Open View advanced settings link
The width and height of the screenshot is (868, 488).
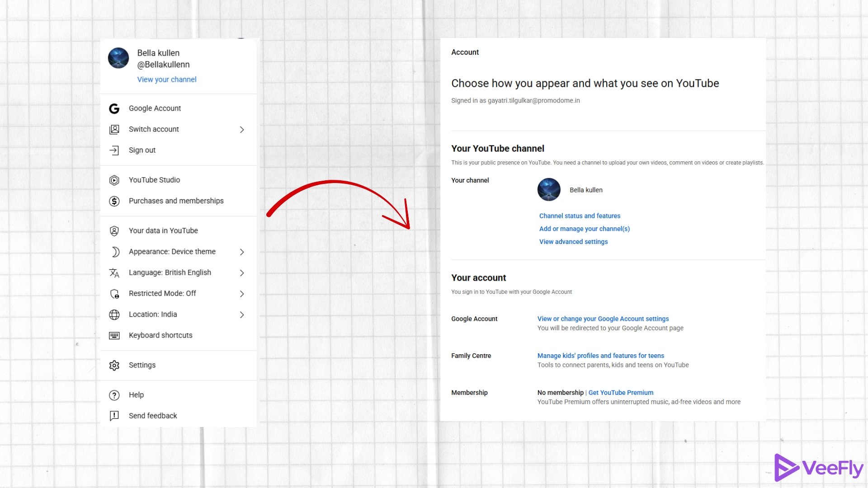tap(573, 242)
